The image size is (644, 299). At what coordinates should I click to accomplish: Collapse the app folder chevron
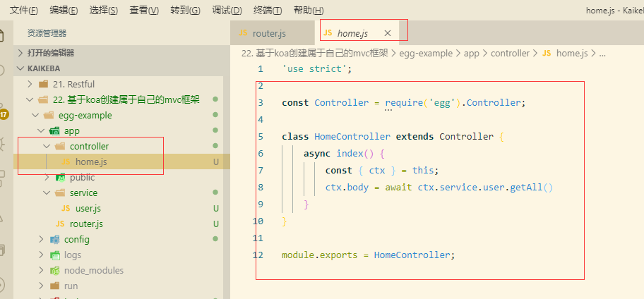point(41,131)
